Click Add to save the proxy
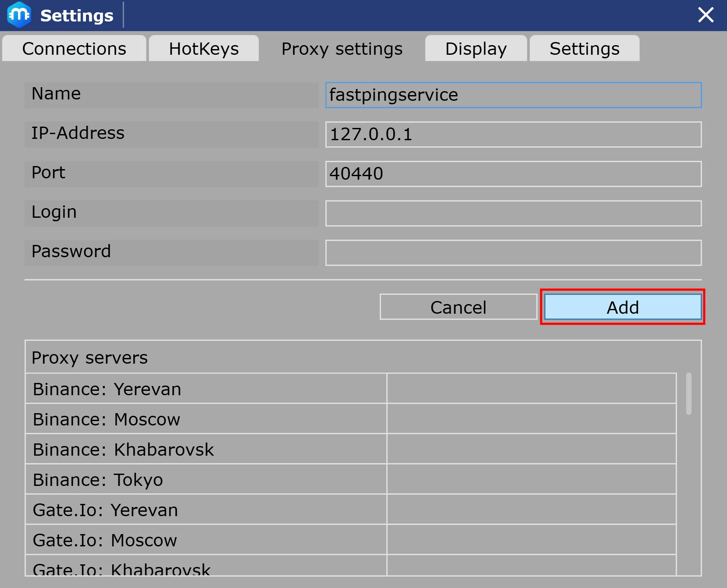Image resolution: width=727 pixels, height=588 pixels. click(x=622, y=307)
